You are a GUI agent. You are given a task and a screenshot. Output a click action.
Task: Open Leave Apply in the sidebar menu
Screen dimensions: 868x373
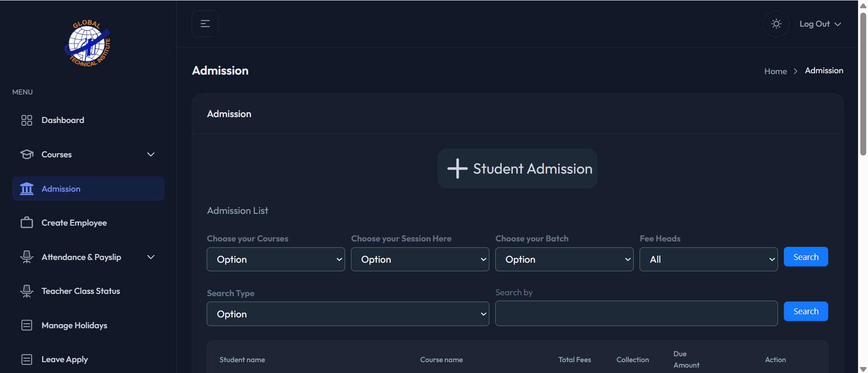coord(65,359)
